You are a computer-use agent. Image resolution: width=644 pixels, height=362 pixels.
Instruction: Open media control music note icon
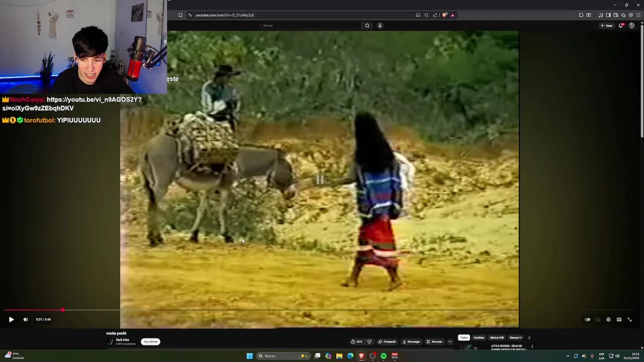coord(600,15)
